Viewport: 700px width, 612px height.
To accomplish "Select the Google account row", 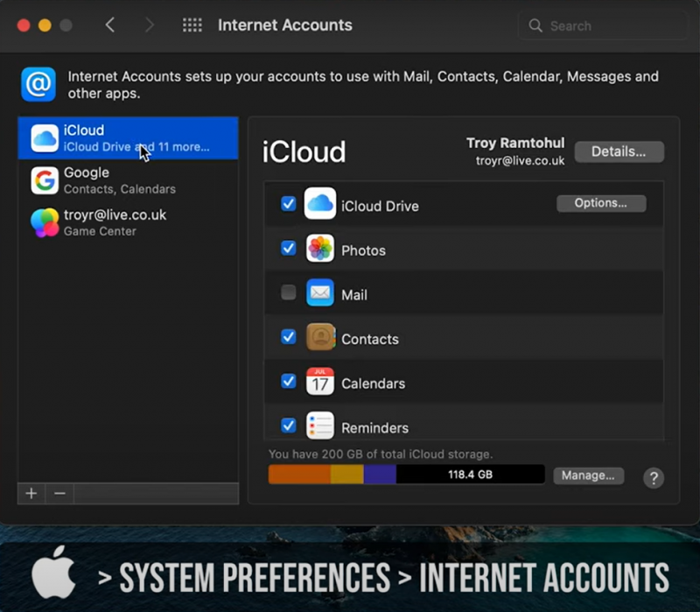I will tap(128, 180).
